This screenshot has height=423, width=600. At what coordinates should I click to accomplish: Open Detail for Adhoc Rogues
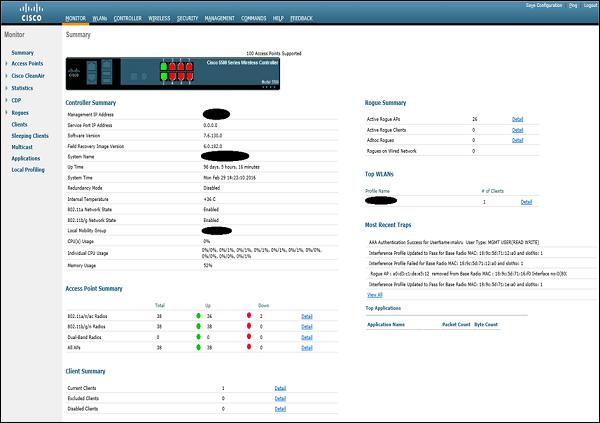pyautogui.click(x=517, y=140)
